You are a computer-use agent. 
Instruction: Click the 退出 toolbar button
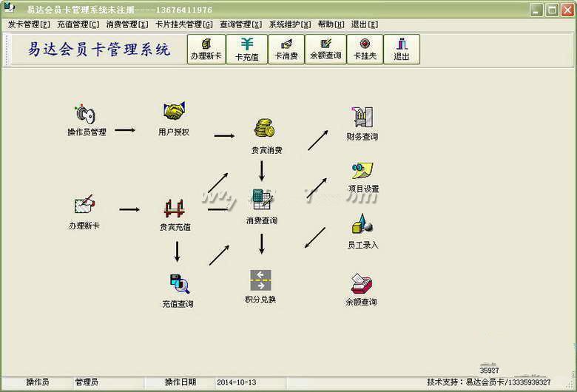coord(402,50)
